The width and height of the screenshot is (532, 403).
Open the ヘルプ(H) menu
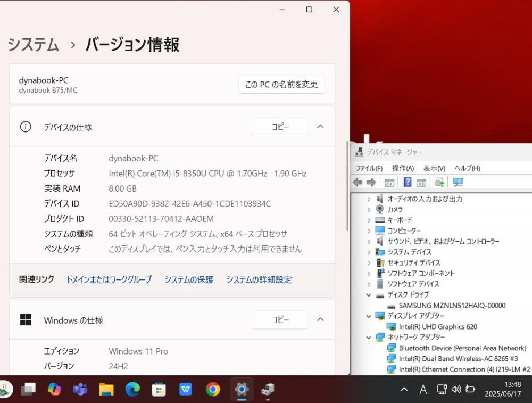pyautogui.click(x=467, y=168)
